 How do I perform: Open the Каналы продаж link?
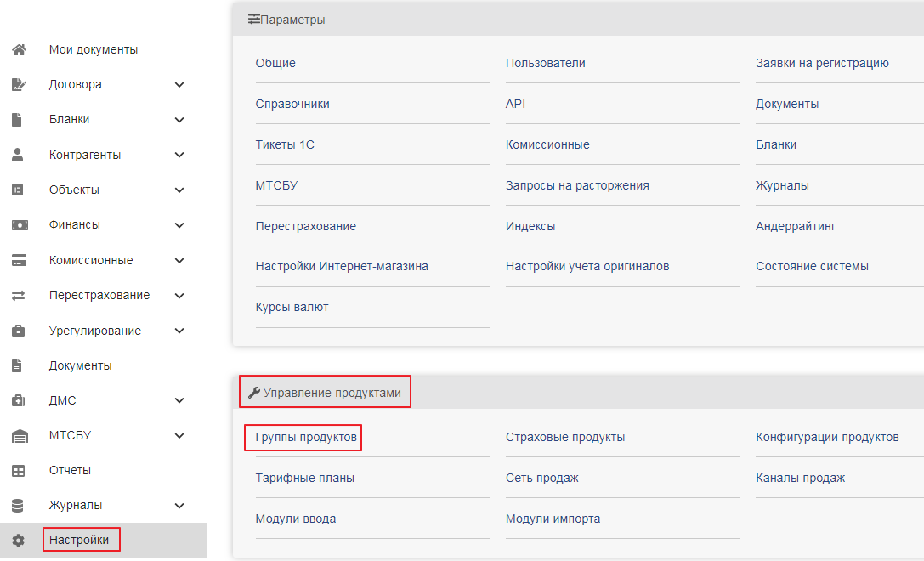coord(800,478)
